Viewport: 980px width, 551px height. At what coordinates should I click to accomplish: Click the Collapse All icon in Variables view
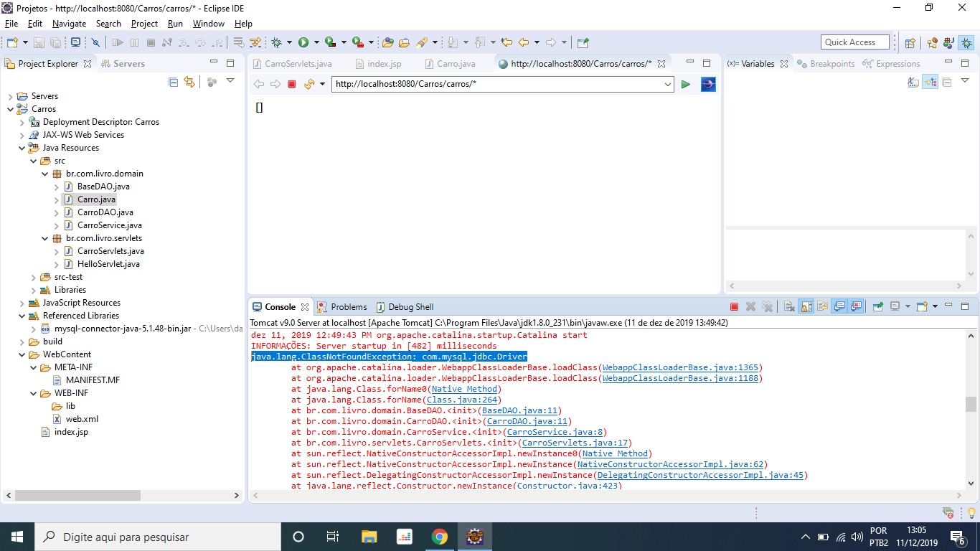pos(947,83)
